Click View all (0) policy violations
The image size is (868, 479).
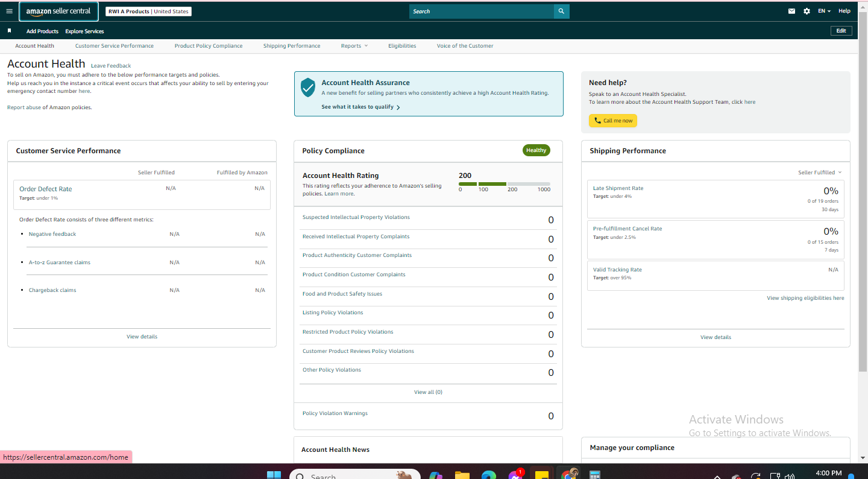point(428,392)
